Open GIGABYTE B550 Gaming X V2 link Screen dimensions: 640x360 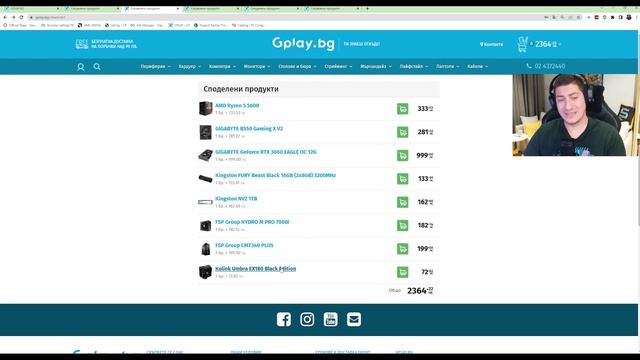pyautogui.click(x=249, y=129)
